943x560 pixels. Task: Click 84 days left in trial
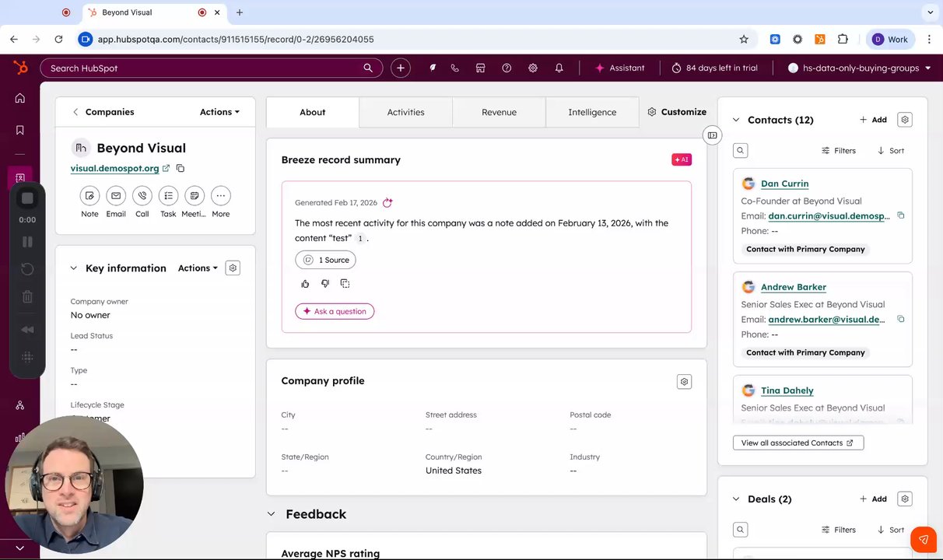pyautogui.click(x=714, y=68)
